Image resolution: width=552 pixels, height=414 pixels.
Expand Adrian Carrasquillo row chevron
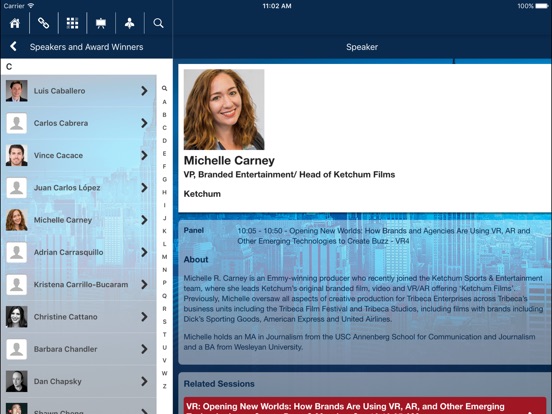pos(144,252)
